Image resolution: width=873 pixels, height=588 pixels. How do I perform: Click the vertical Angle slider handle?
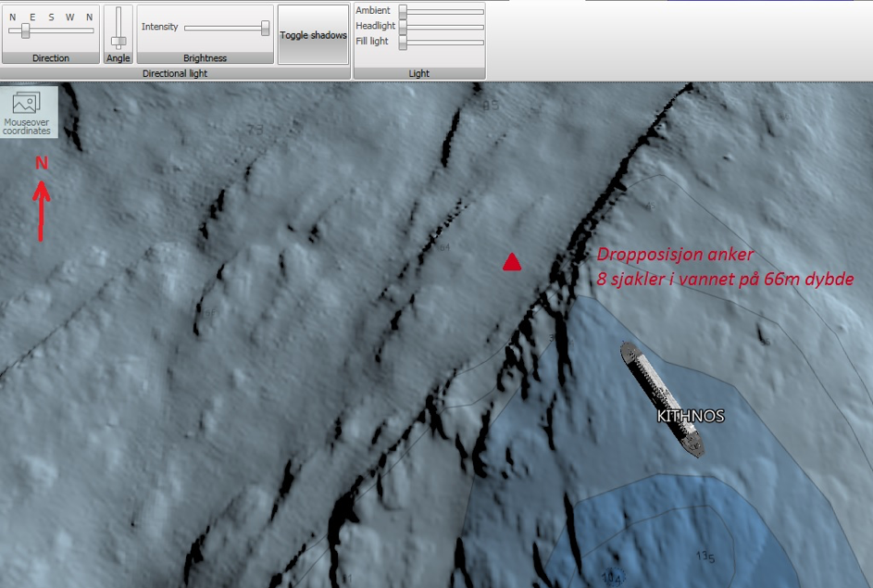coord(118,41)
